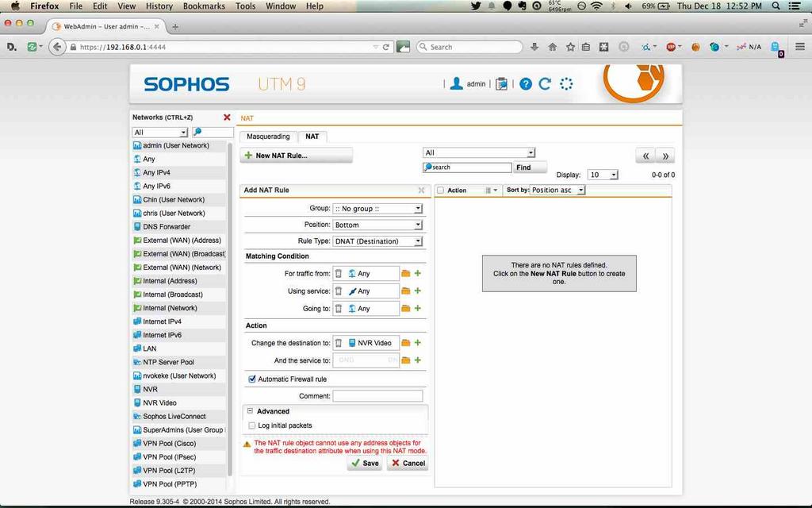Screen dimensions: 812x508
Task: Remove 'Any' from 'For traffic from' via trash
Action: click(339, 273)
